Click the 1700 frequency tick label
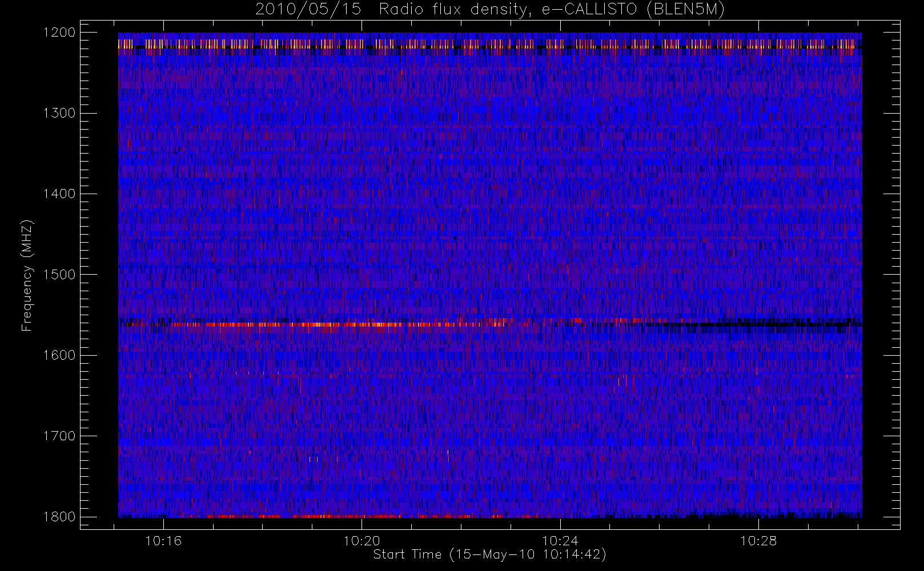This screenshot has width=924, height=571. click(x=59, y=436)
